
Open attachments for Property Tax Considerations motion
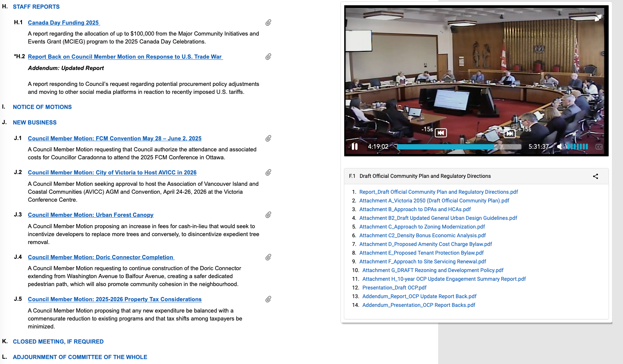click(268, 299)
